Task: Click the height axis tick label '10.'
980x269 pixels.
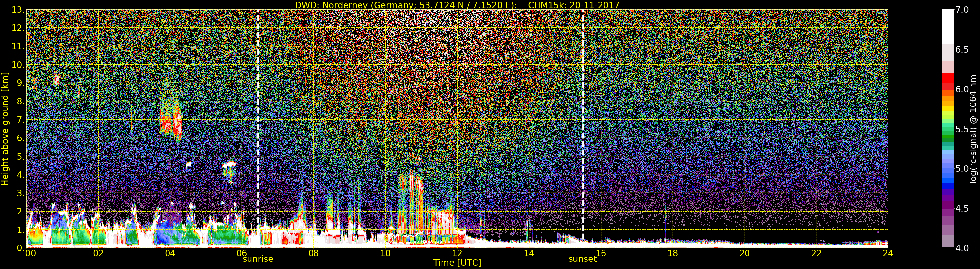Action: (18, 65)
